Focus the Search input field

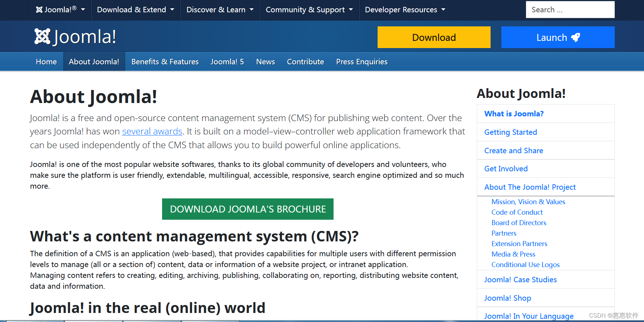pyautogui.click(x=570, y=10)
